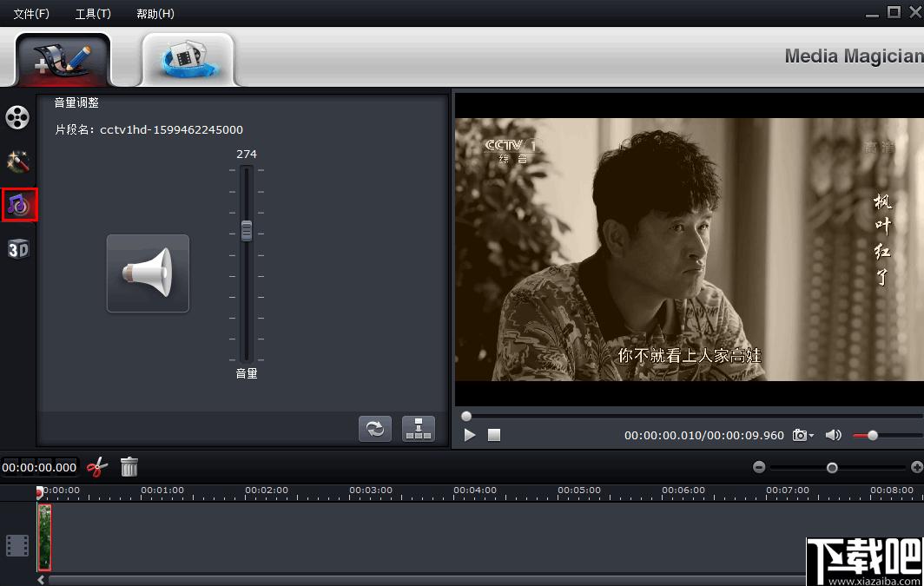924x586 pixels.
Task: Click the red timeline playhead marker
Action: 39,492
